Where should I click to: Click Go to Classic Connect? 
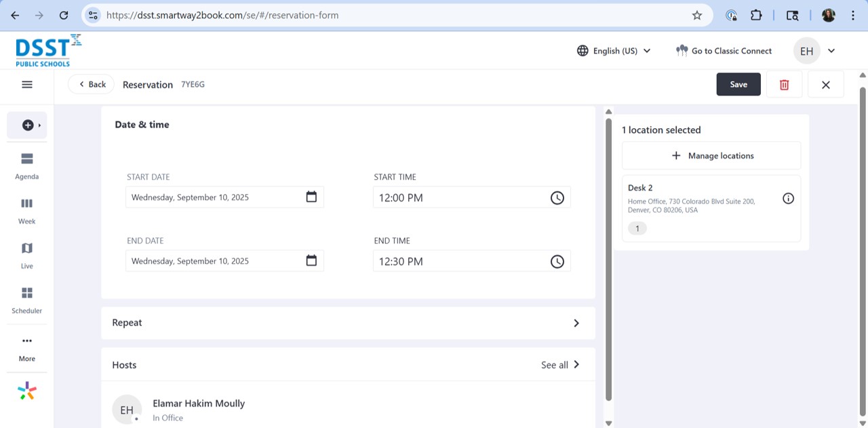click(x=724, y=51)
